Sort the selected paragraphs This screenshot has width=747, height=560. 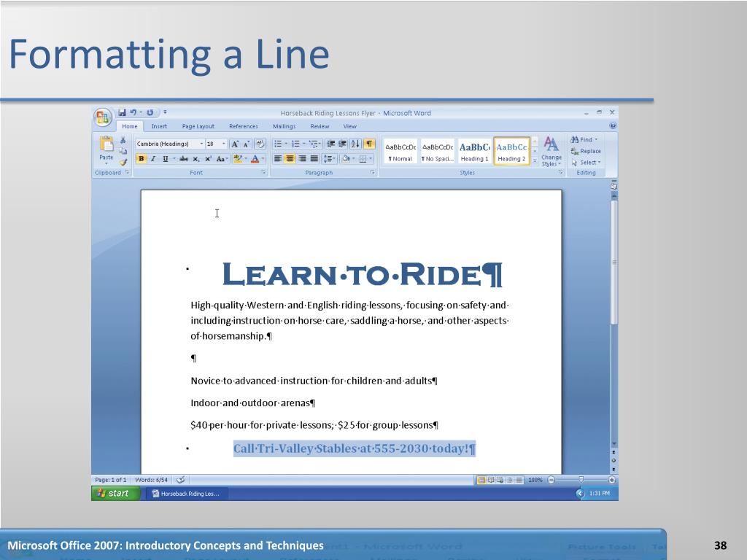click(x=355, y=144)
